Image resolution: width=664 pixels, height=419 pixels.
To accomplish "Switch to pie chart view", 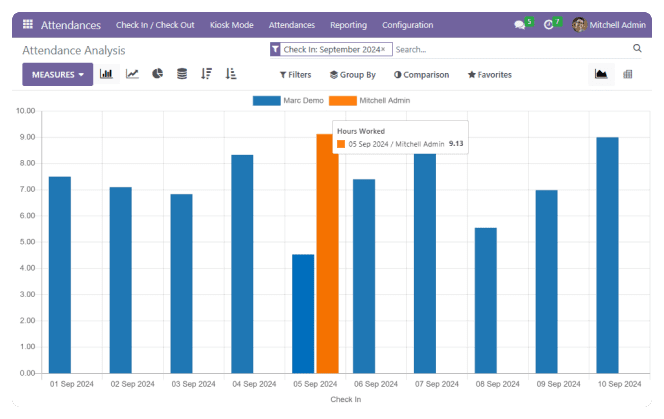I will point(157,74).
